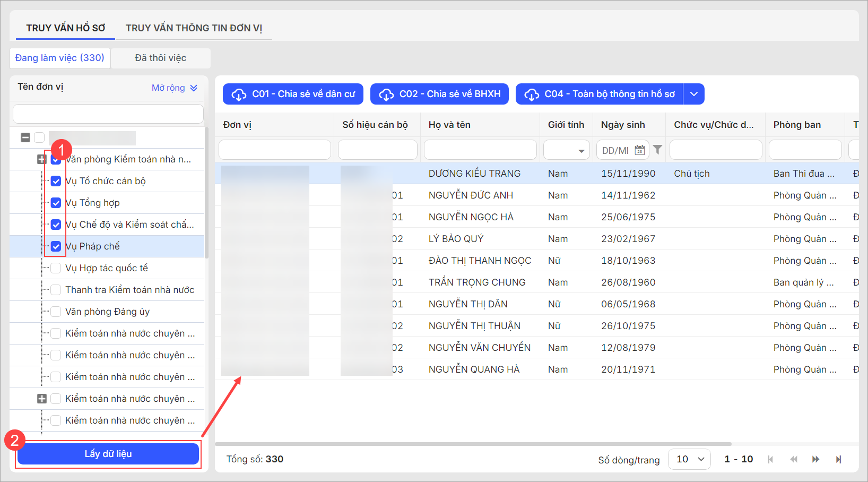The width and height of the screenshot is (868, 482).
Task: Click the calendar icon in Ngày sinh filter
Action: pos(640,150)
